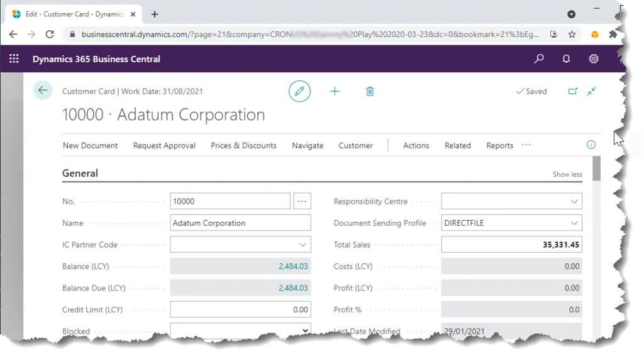Show more actions via the ellipsis after Reports
Image resolution: width=644 pixels, height=362 pixels.
click(x=526, y=145)
